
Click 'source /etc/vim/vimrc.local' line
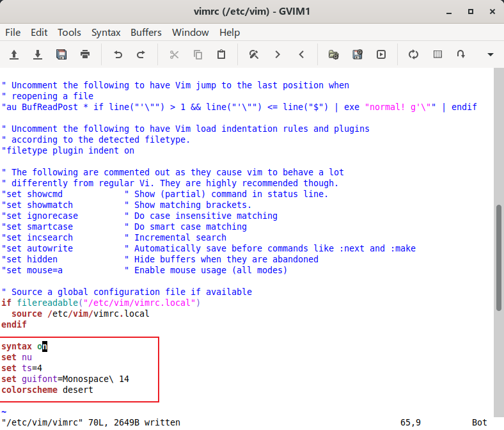tap(81, 314)
